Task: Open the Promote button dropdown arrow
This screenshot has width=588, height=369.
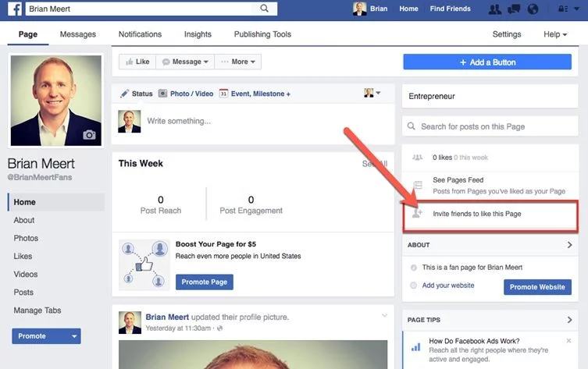Action: 74,336
